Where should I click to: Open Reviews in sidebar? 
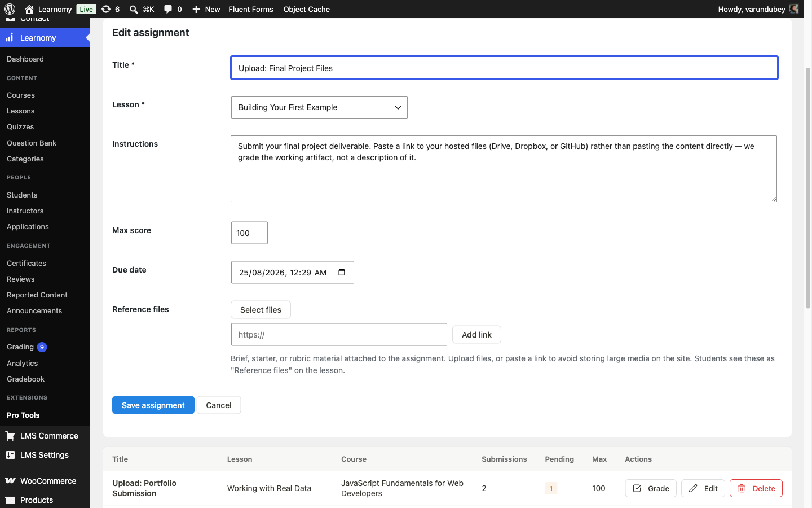pyautogui.click(x=21, y=279)
